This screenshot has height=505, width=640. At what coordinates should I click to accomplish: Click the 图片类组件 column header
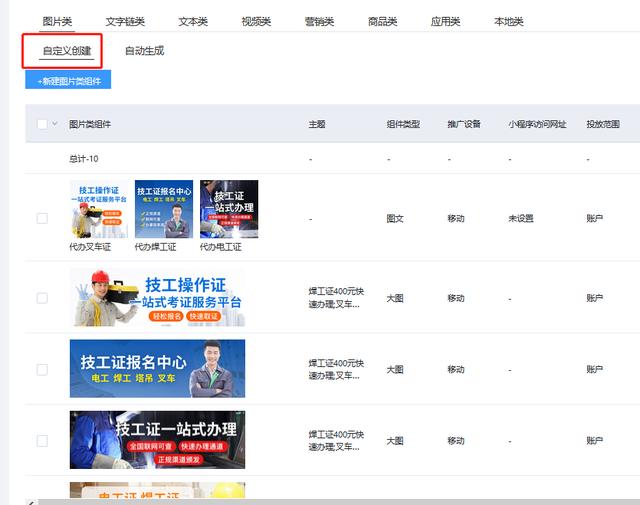click(x=90, y=124)
